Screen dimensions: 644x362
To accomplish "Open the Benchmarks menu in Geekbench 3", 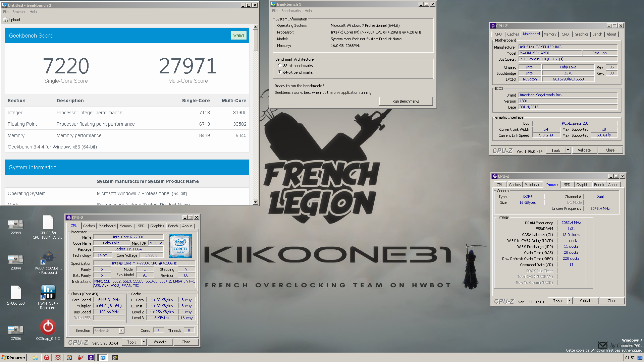I will click(291, 11).
